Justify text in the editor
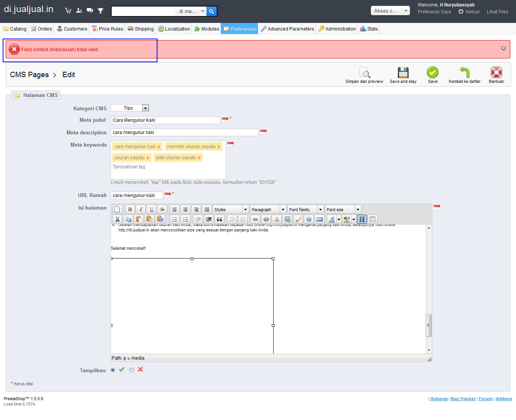 click(207, 209)
